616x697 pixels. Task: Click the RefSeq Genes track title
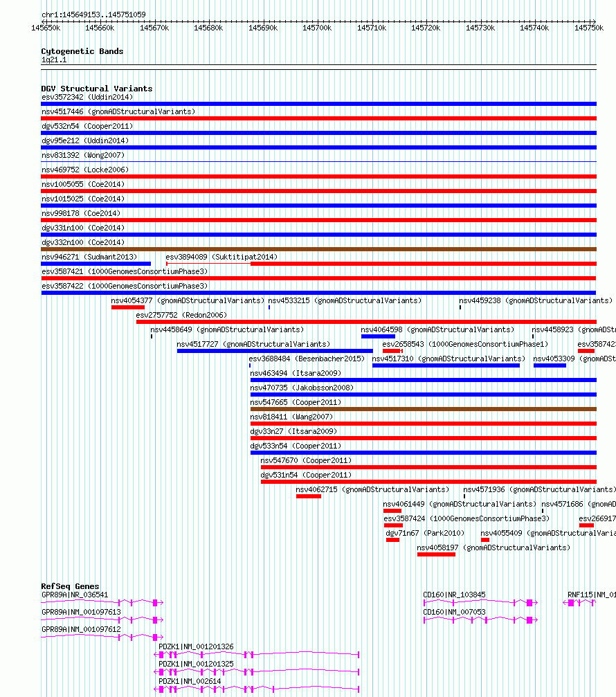point(70,586)
